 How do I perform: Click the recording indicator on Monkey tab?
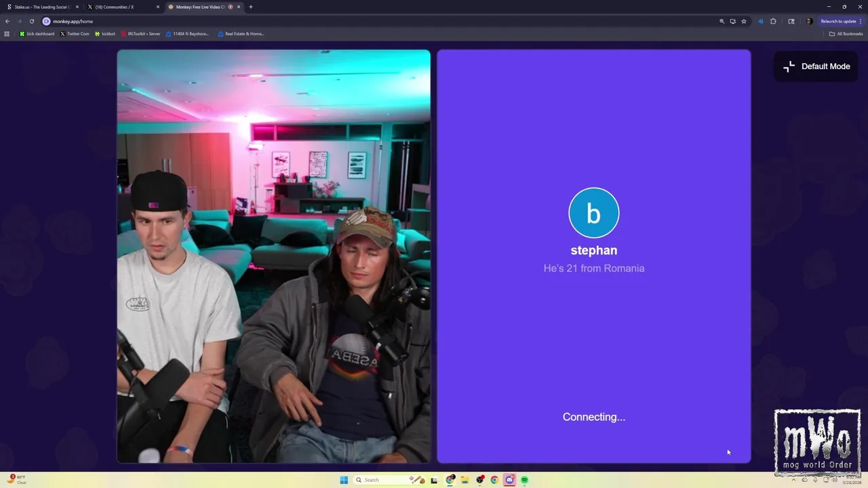[231, 7]
